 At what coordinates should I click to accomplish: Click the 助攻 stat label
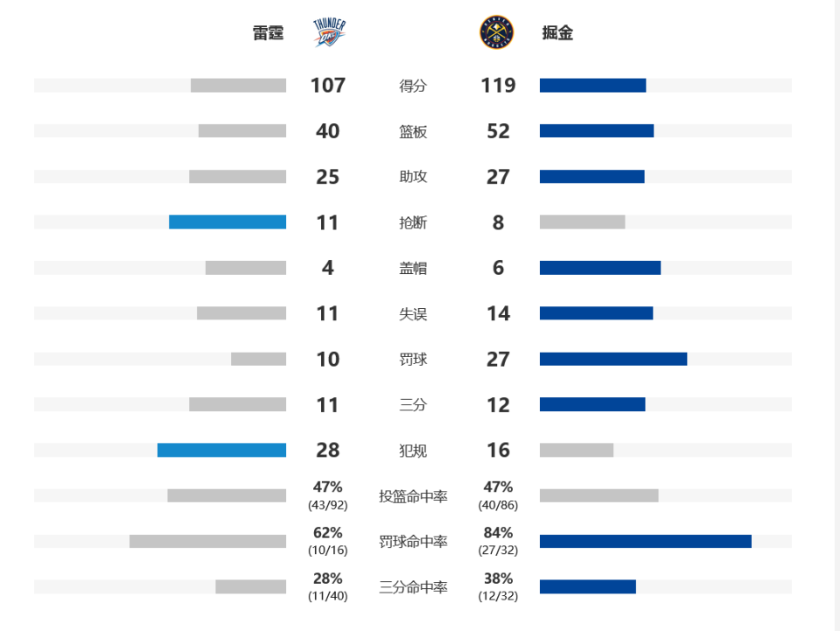pyautogui.click(x=413, y=177)
